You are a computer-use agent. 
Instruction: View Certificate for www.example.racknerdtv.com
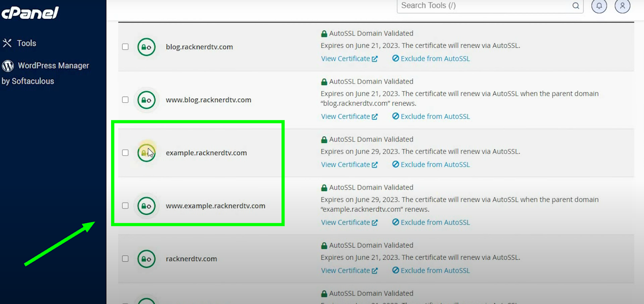349,222
